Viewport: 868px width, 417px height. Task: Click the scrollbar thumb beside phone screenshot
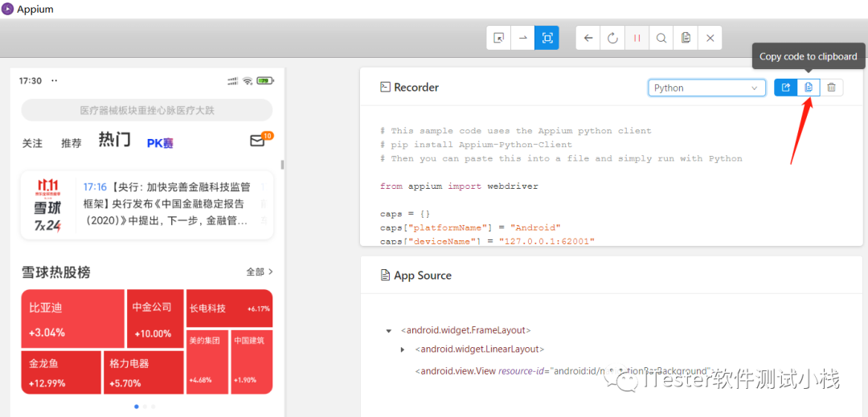(x=282, y=165)
